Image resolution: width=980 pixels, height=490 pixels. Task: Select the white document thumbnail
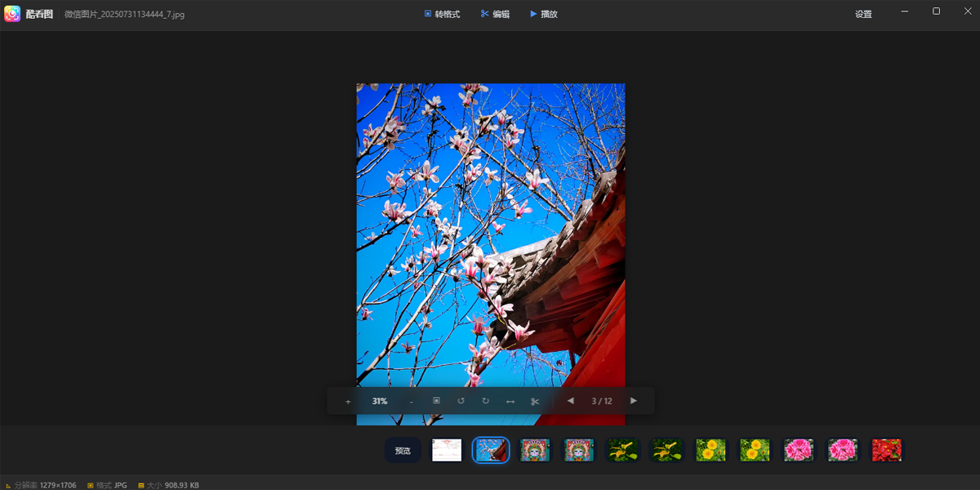pyautogui.click(x=447, y=450)
